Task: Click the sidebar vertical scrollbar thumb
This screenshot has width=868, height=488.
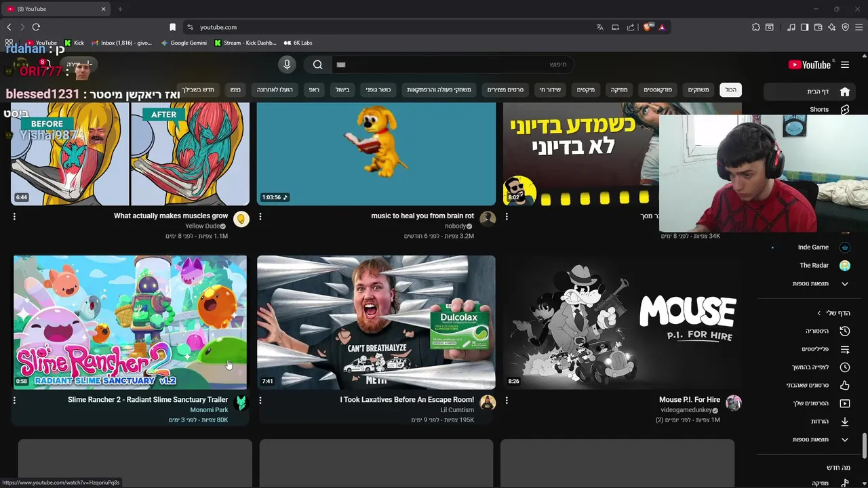Action: coord(864,446)
